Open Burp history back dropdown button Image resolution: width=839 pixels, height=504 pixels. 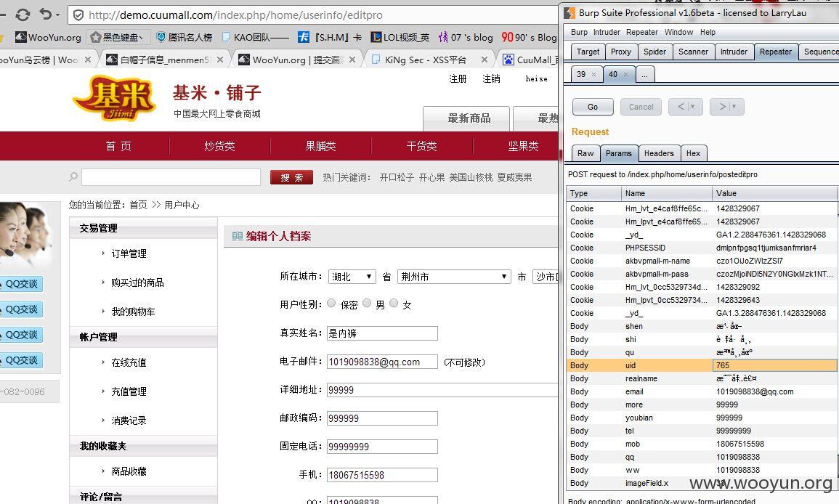coord(686,107)
